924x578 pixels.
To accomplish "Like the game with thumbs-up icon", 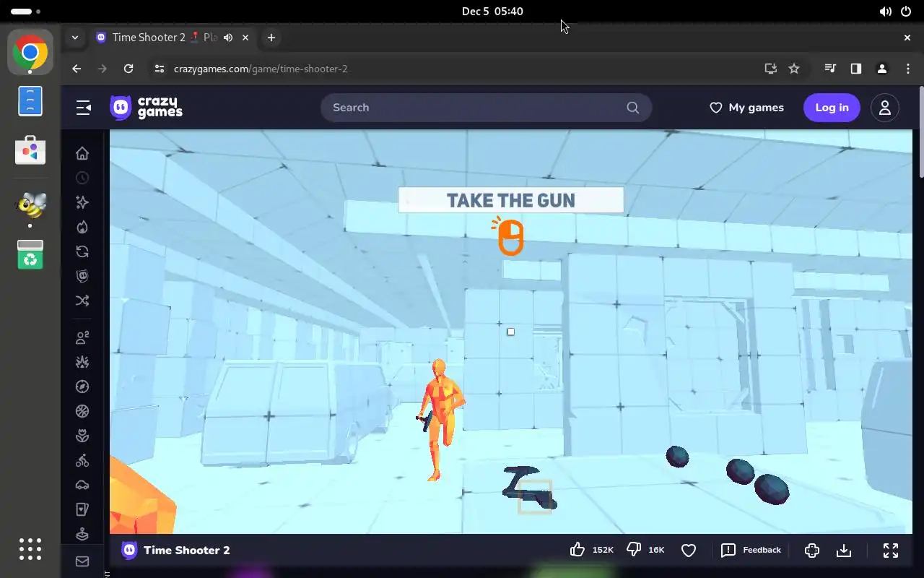I will click(577, 550).
